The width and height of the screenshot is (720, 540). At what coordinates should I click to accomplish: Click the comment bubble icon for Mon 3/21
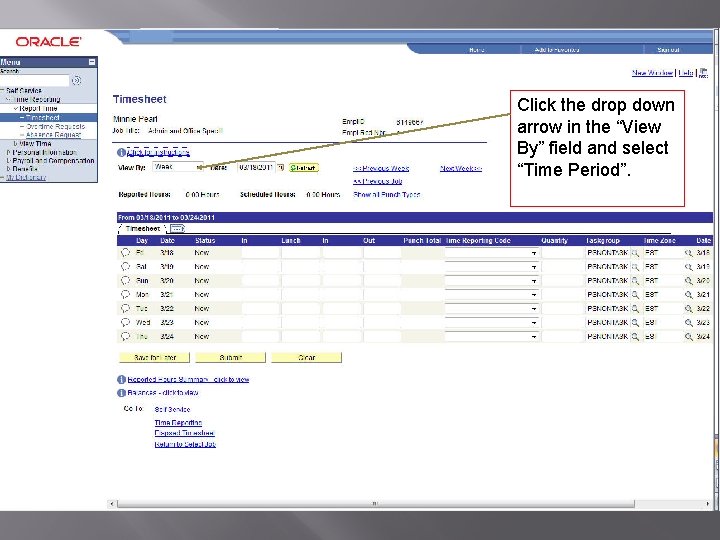tap(125, 294)
